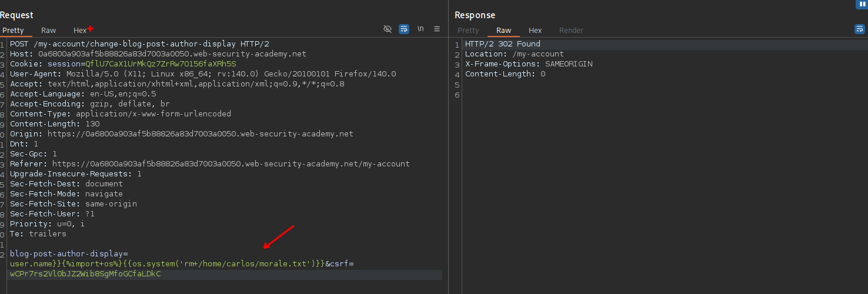Switch to the Response Pretty tab
Viewport: 868px width, 294px height.
coord(468,30)
